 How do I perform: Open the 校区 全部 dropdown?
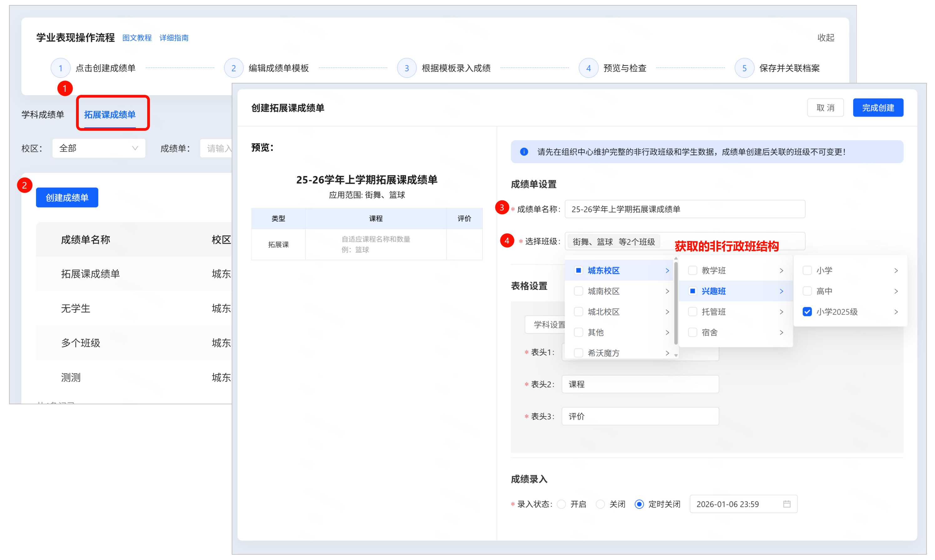(x=99, y=148)
